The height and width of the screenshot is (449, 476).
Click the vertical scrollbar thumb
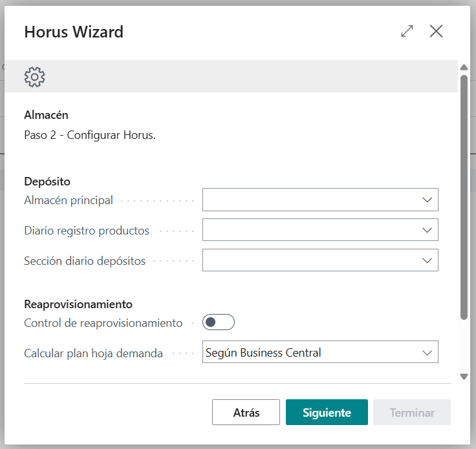tap(464, 197)
